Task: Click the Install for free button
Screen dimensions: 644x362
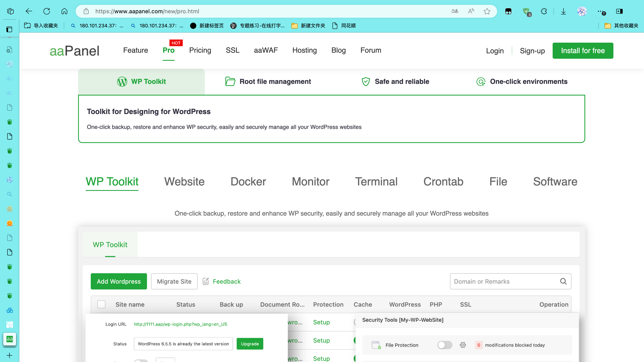Action: pyautogui.click(x=583, y=51)
